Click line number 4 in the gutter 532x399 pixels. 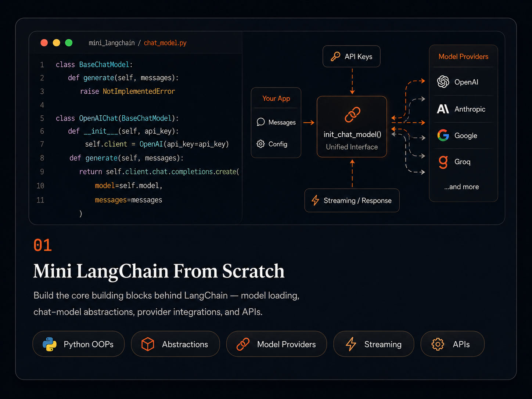tap(42, 105)
